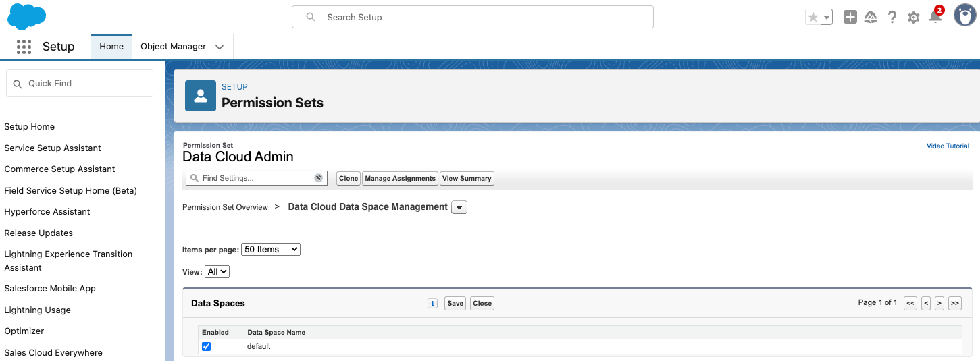Screen dimensions: 980x361
Task: Open the Help question mark icon
Action: click(892, 18)
